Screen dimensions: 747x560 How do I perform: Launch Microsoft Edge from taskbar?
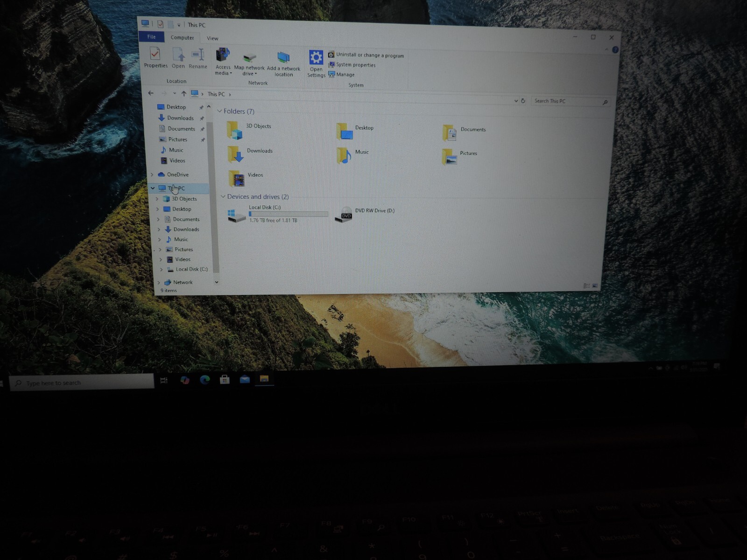204,380
